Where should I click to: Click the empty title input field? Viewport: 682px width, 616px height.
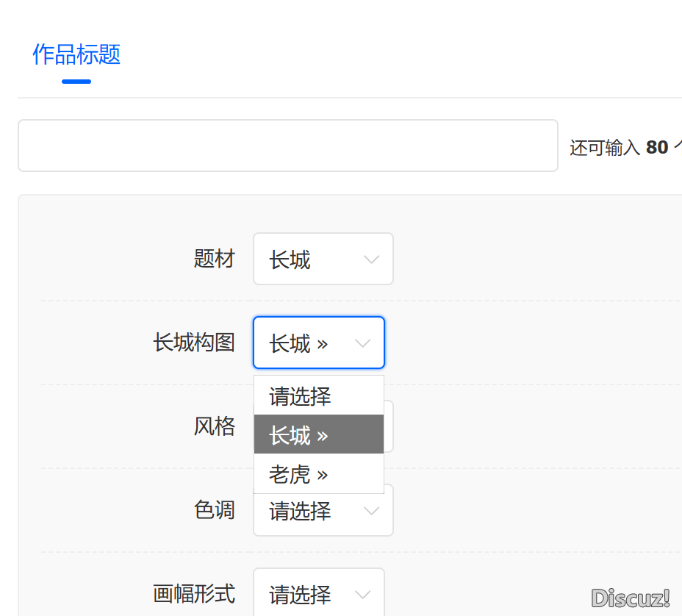[x=287, y=146]
